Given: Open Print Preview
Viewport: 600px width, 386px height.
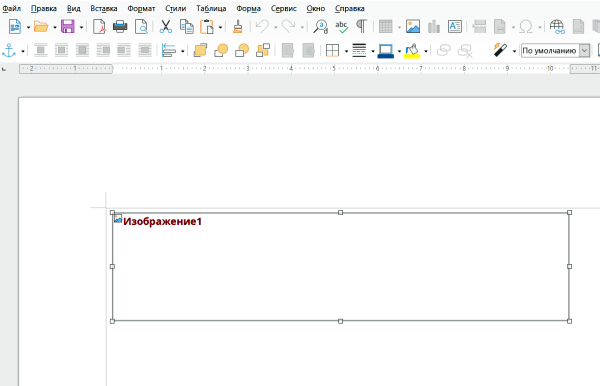Looking at the screenshot, I should pos(141,27).
